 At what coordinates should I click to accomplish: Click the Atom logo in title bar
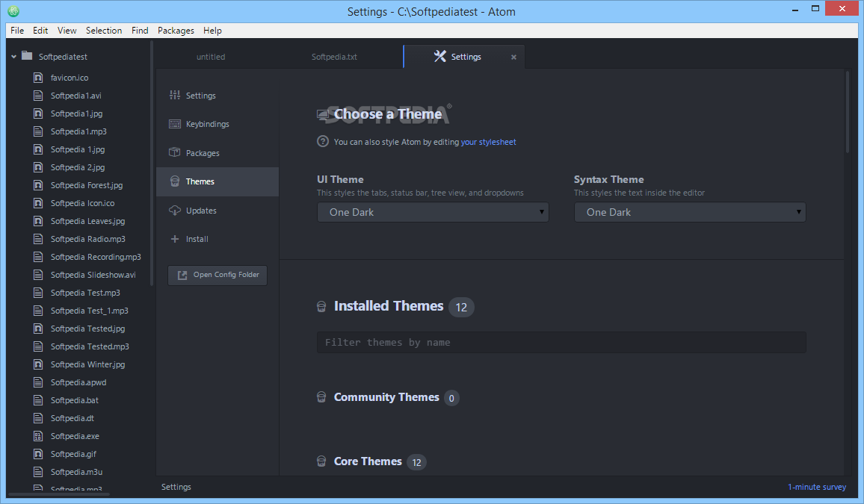point(13,11)
